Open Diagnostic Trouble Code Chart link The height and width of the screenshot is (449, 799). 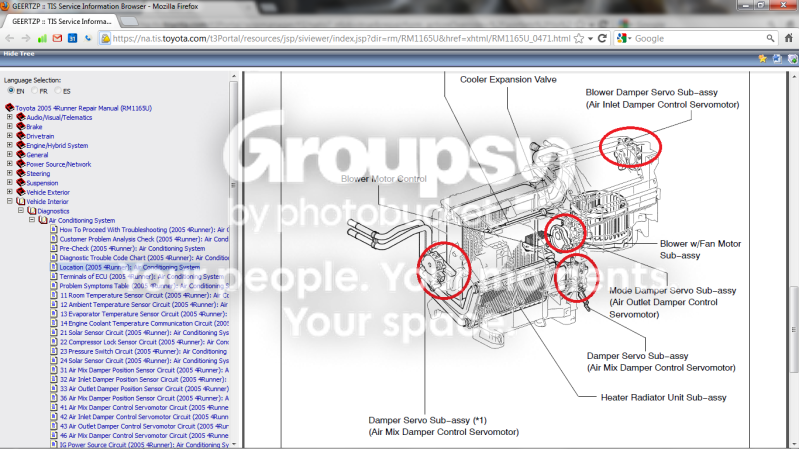(x=144, y=258)
